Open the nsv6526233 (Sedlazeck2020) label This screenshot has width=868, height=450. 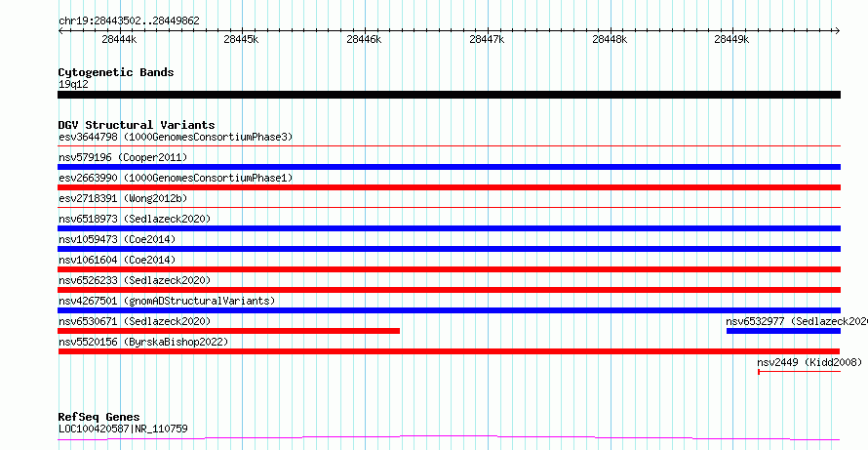(x=135, y=280)
